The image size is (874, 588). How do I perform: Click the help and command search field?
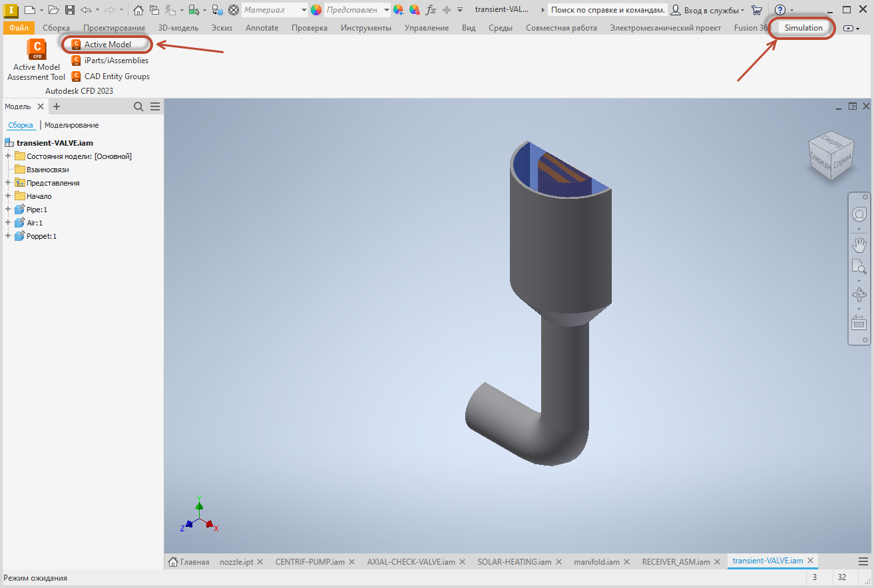pos(608,10)
